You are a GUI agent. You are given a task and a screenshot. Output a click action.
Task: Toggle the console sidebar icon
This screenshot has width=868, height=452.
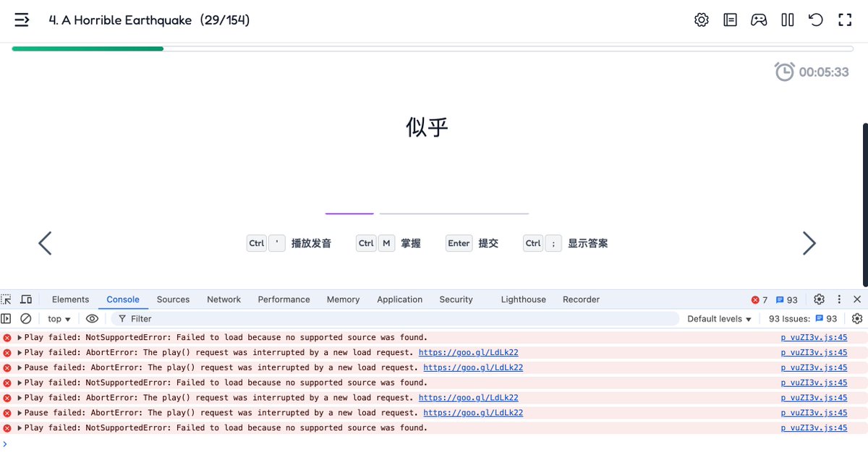7,318
